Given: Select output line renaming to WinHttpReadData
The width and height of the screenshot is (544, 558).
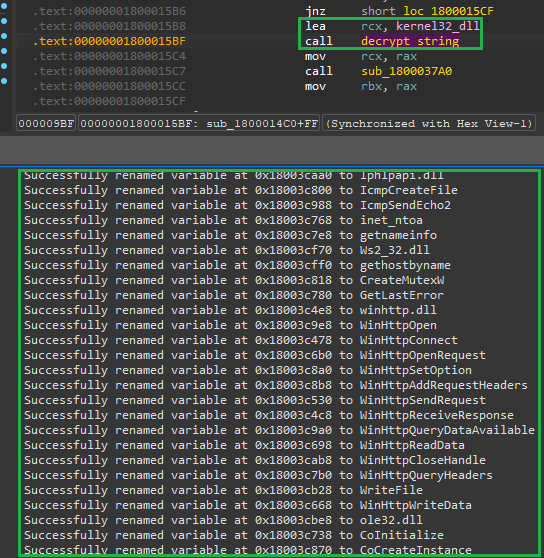Looking at the screenshot, I should [x=244, y=445].
